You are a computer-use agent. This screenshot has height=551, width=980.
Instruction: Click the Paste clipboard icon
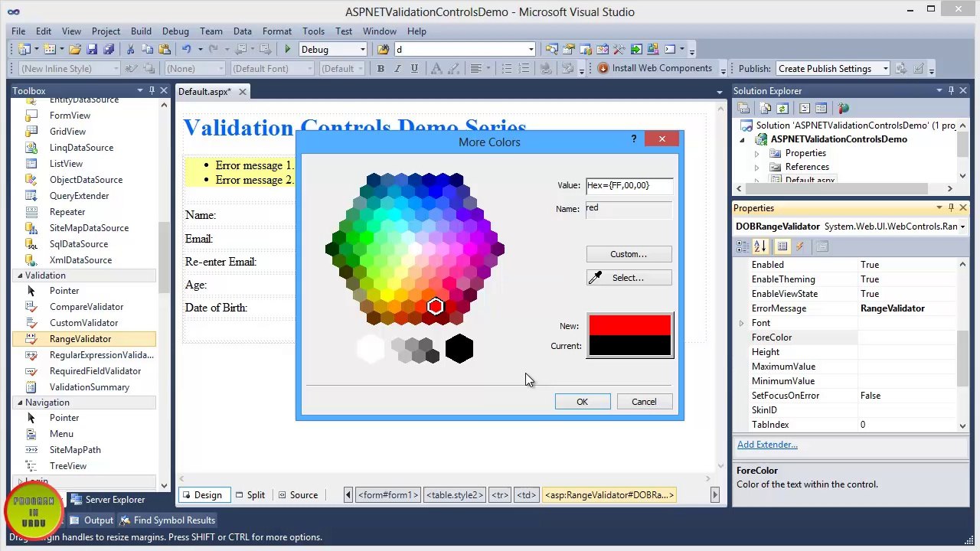[164, 50]
